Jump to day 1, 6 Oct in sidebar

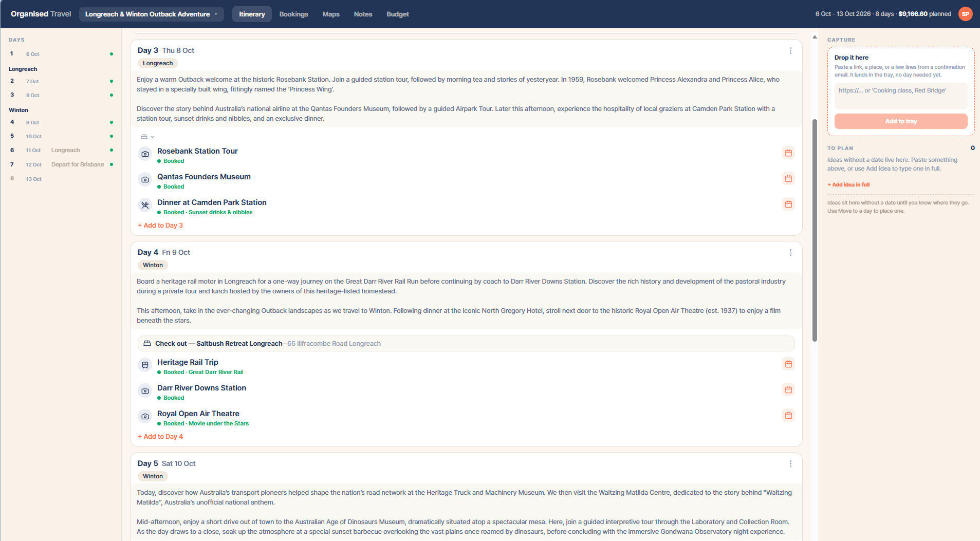(61, 54)
